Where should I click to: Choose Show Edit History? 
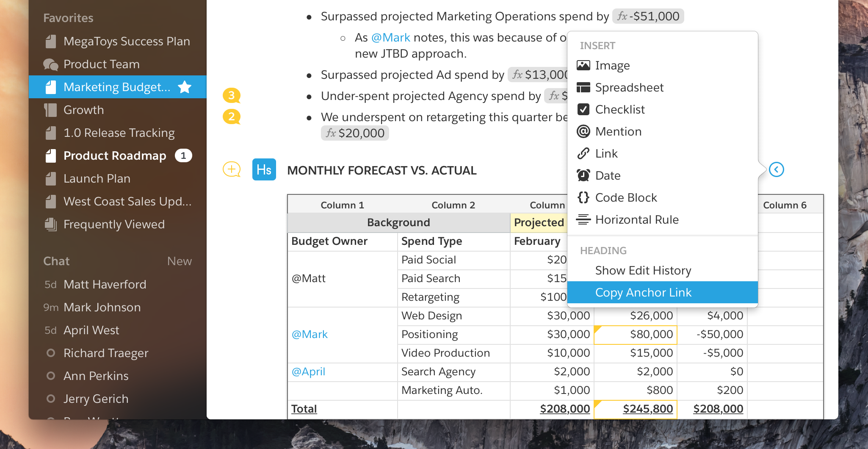coord(643,271)
